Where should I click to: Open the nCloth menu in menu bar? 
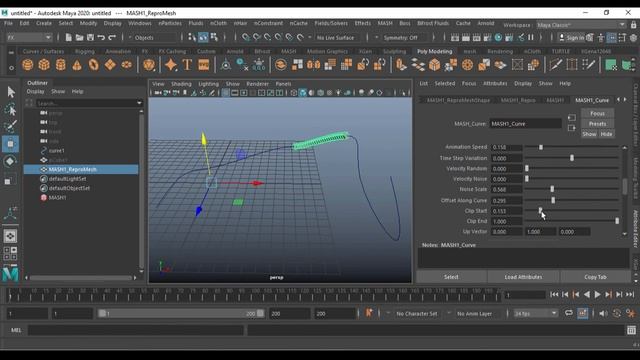(218, 23)
